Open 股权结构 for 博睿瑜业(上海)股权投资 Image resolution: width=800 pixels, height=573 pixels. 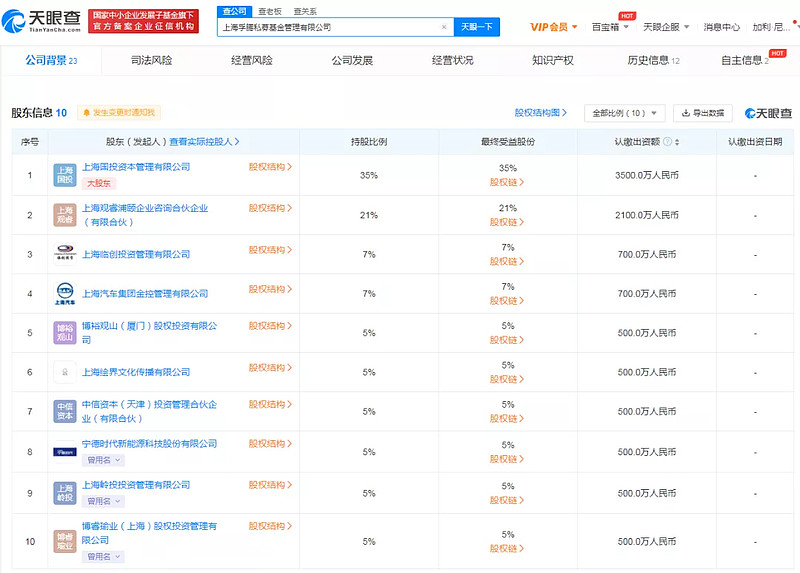click(270, 526)
